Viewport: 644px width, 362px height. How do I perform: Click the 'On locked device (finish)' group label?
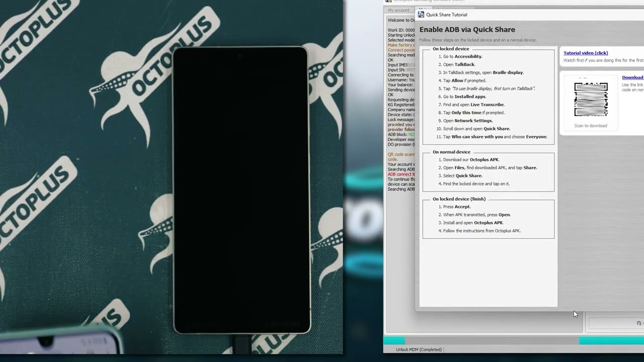coord(459,199)
